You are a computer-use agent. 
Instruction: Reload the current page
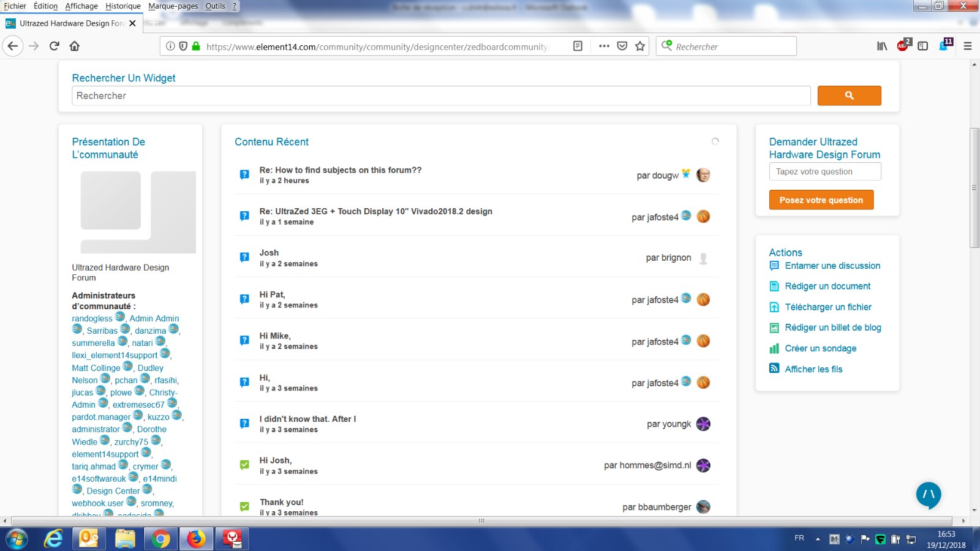pyautogui.click(x=55, y=46)
